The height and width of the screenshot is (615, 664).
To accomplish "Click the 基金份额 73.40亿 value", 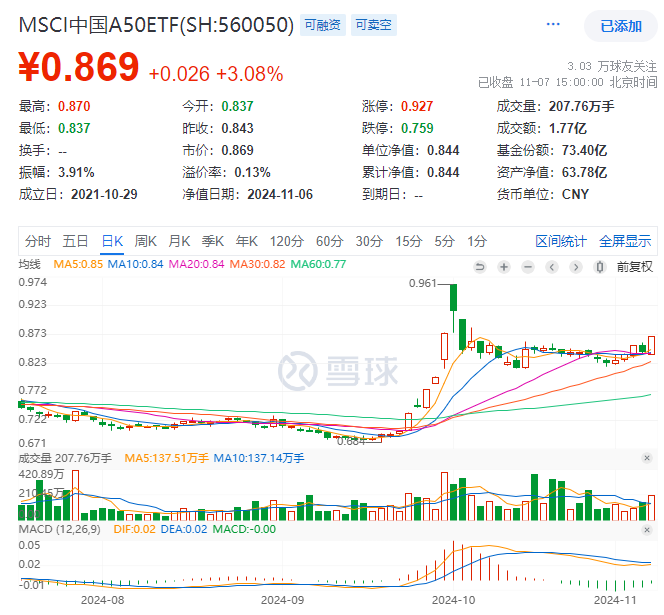I will click(584, 150).
